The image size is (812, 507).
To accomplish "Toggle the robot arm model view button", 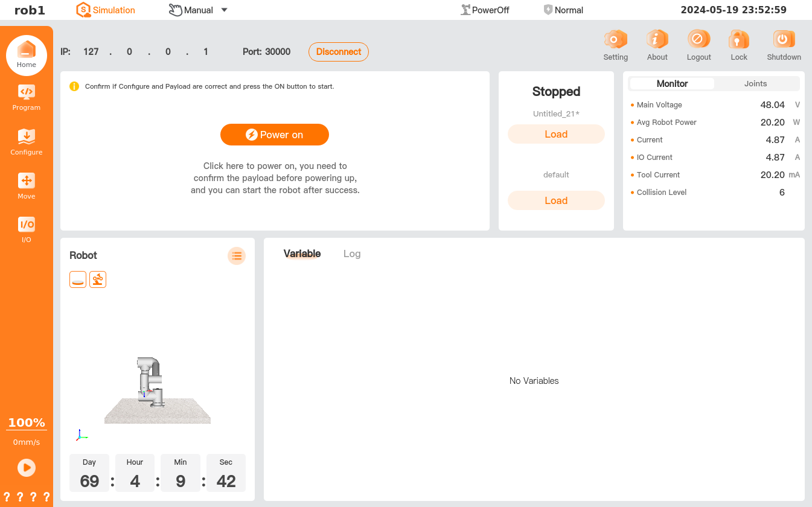I will (x=98, y=279).
